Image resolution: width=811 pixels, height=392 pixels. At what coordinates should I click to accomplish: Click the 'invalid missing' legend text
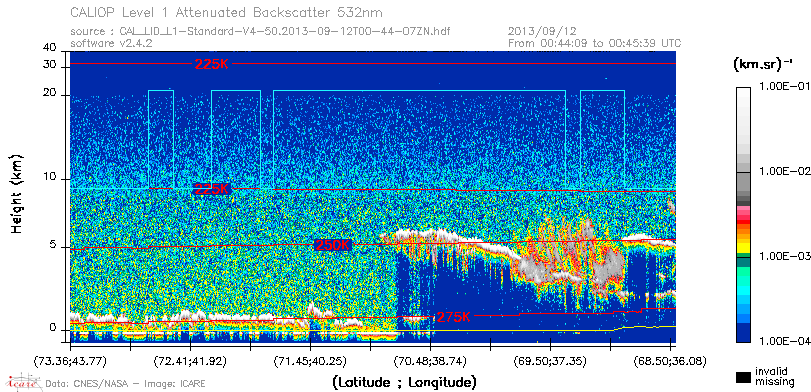pos(774,376)
